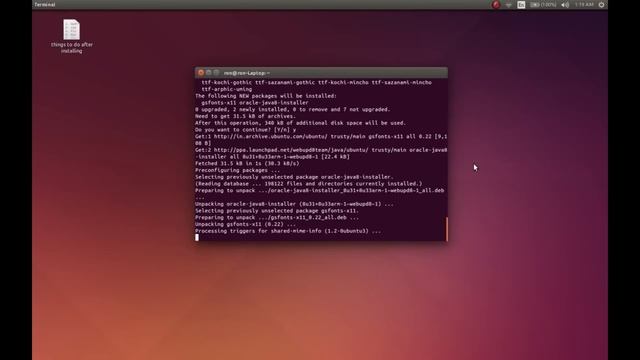This screenshot has width=640, height=360.
Task: Click 'Preconfiguring packages ...' line
Action: pyautogui.click(x=238, y=170)
